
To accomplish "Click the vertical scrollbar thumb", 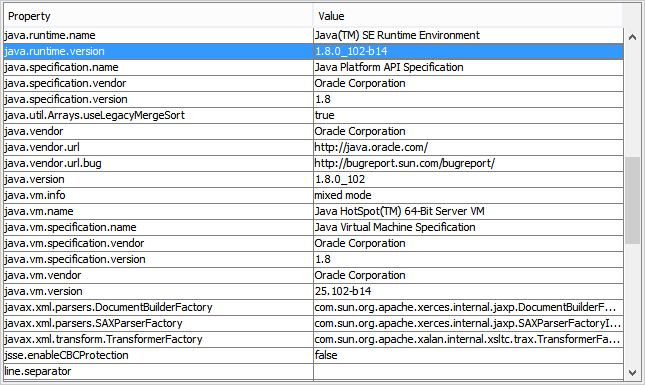I will point(632,200).
